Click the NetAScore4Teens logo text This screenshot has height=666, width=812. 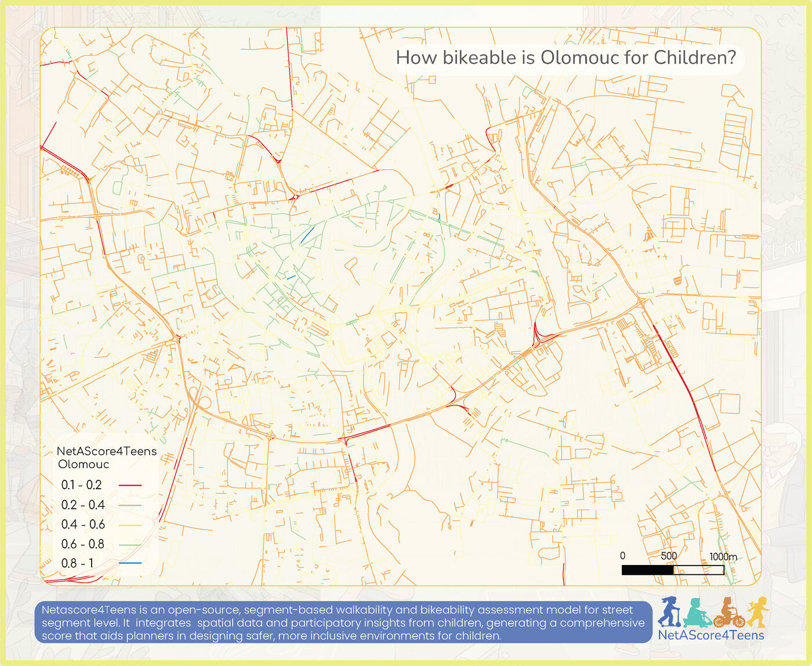pos(711,635)
